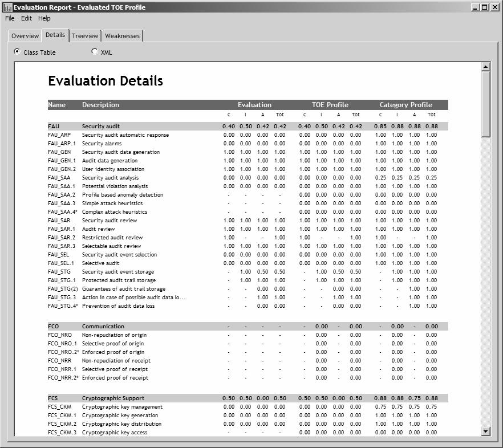Select the FCO_NRR row name

60,361
